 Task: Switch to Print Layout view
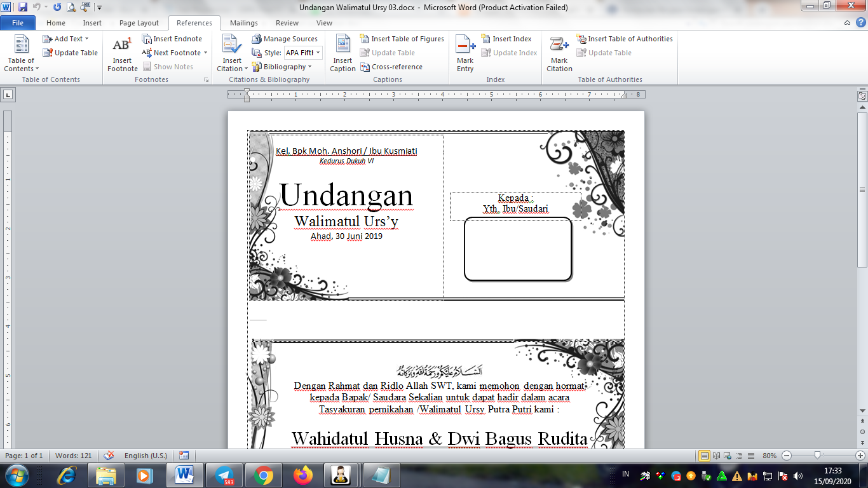point(704,456)
